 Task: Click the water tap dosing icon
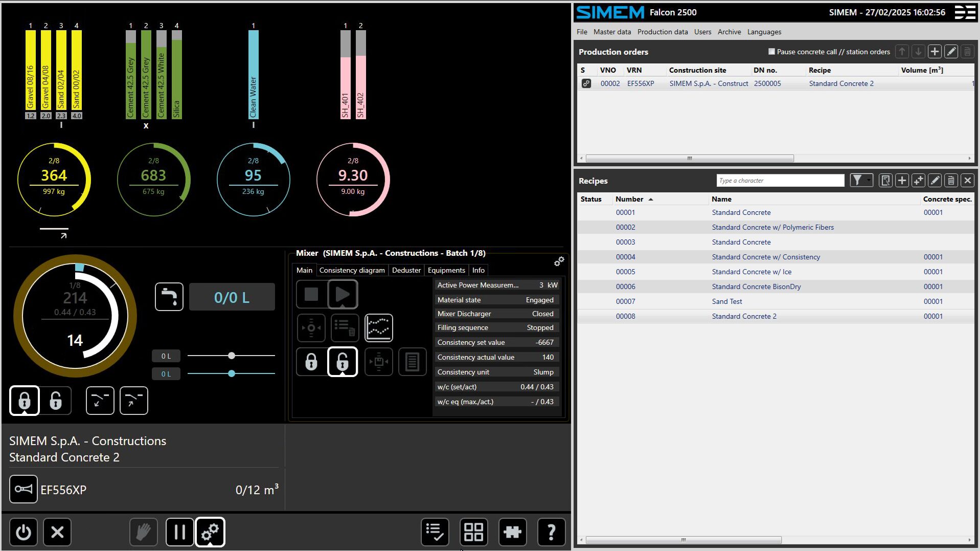(x=169, y=297)
